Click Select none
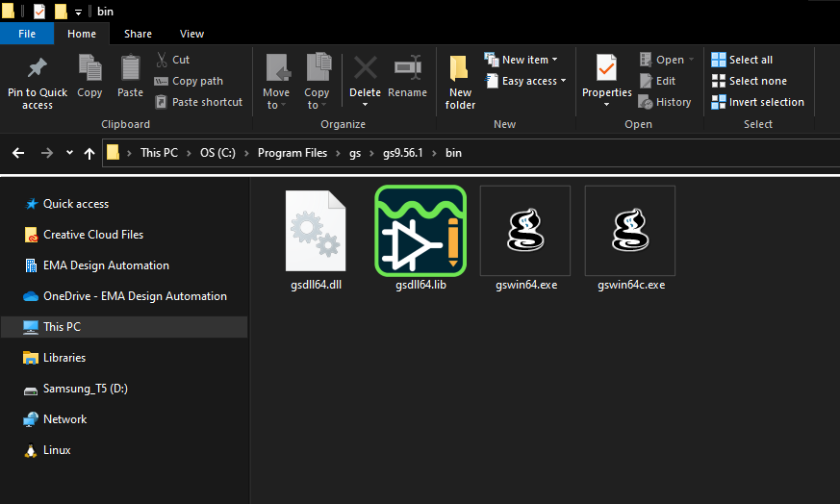Viewport: 840px width, 504px height. coord(749,81)
